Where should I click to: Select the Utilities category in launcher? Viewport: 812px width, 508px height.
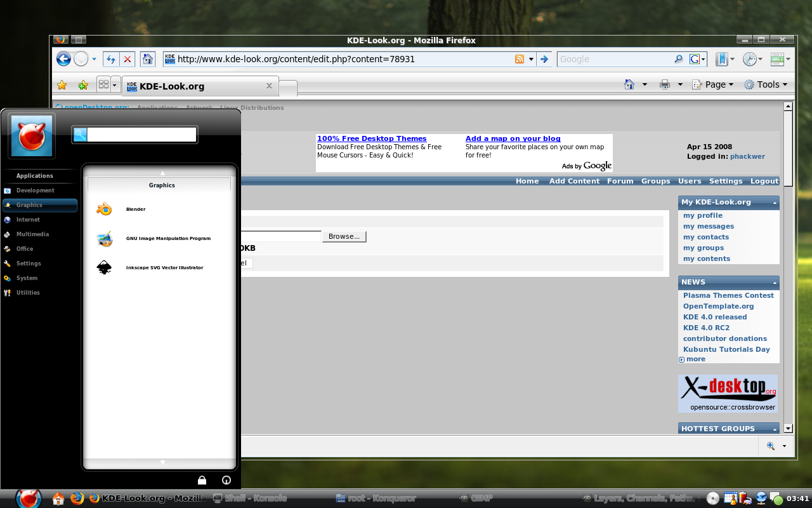(x=39, y=293)
